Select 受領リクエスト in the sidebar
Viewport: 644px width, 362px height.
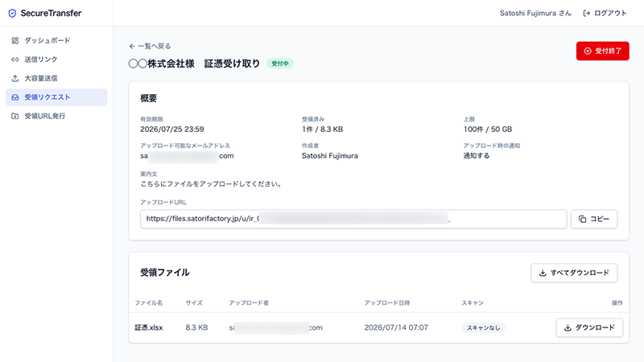coord(56,97)
